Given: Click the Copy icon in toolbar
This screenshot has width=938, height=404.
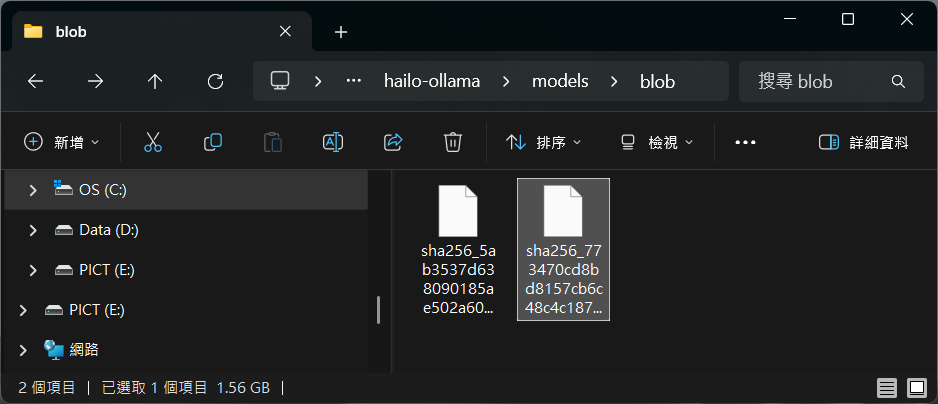Looking at the screenshot, I should click(x=213, y=142).
